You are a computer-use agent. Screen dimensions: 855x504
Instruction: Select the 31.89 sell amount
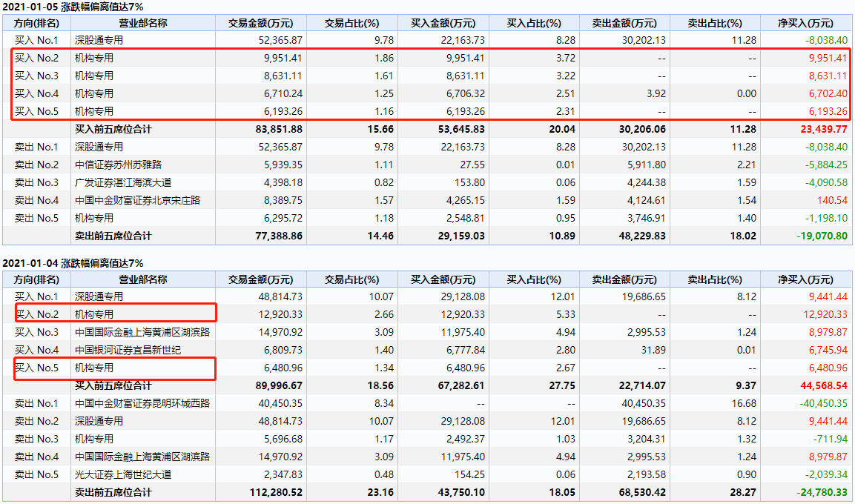[653, 350]
